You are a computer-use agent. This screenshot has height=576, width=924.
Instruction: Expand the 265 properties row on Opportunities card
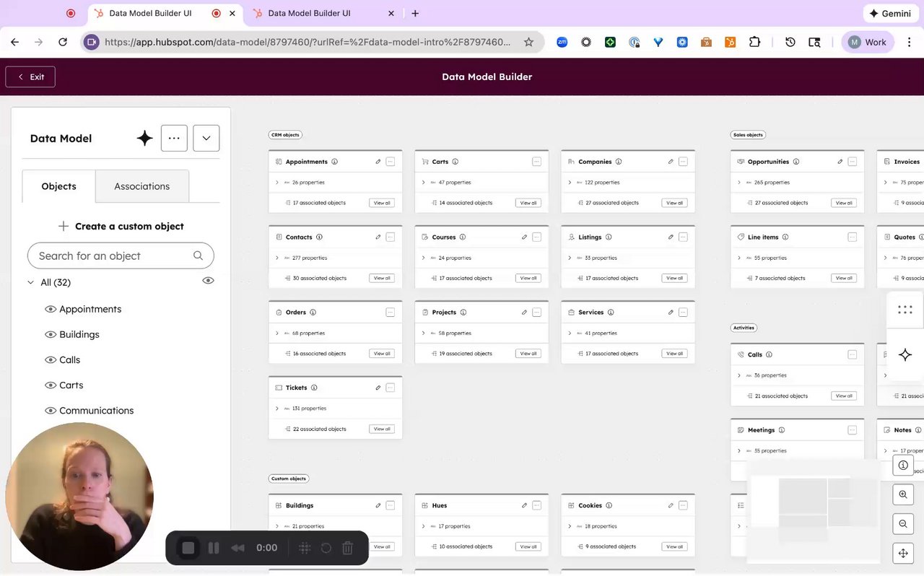point(739,183)
